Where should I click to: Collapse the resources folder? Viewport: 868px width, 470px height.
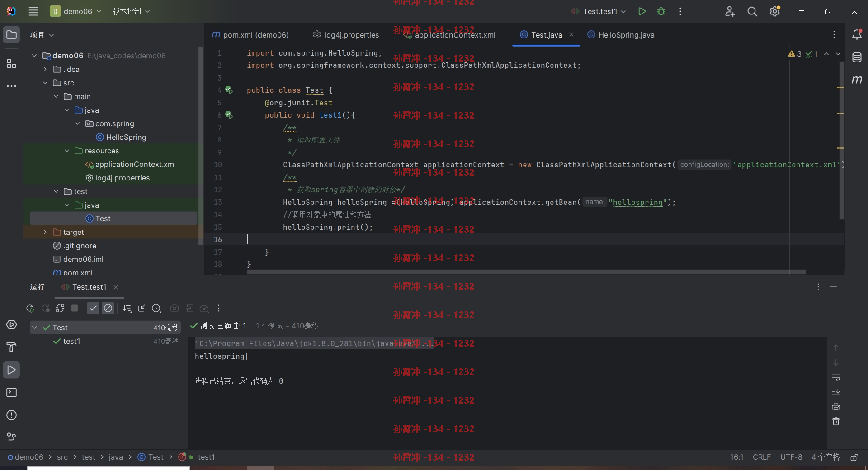tap(67, 151)
